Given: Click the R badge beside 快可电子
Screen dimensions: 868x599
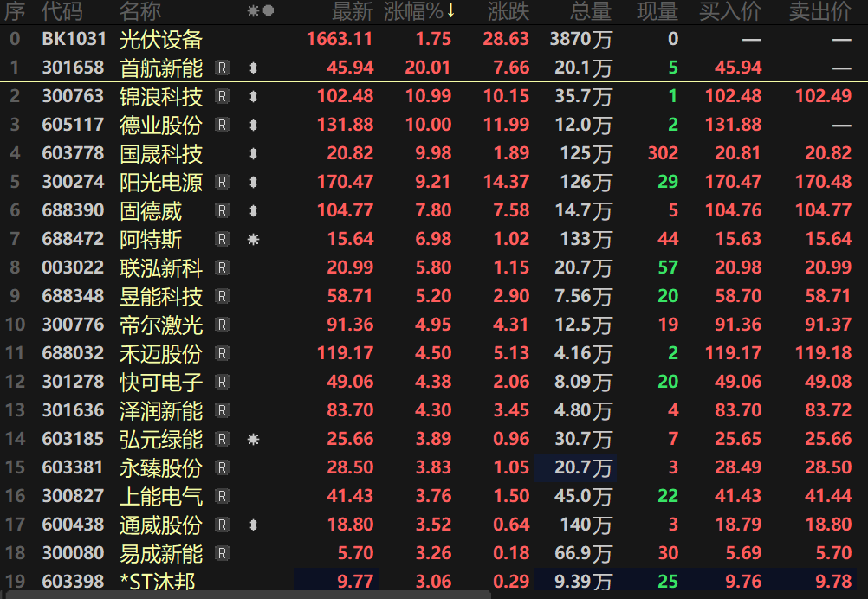Looking at the screenshot, I should (x=222, y=383).
